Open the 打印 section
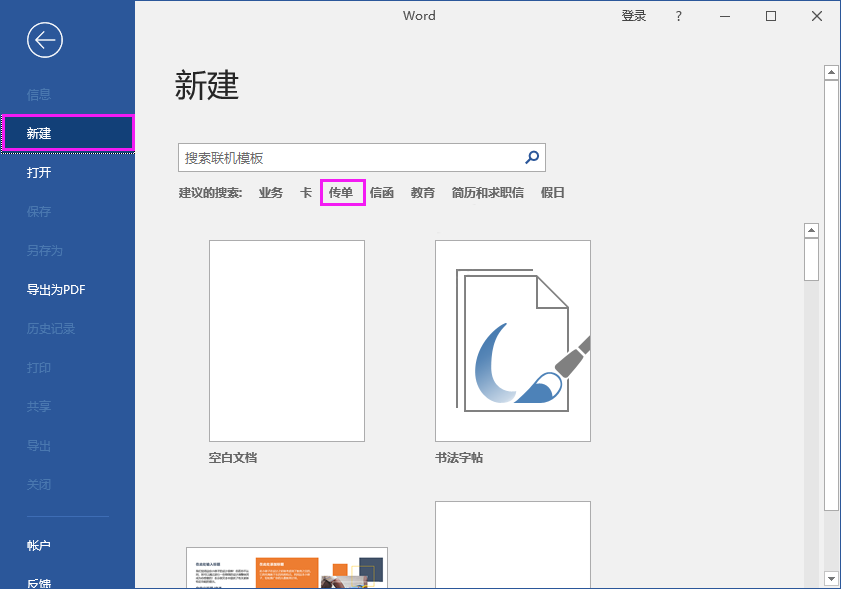 (x=38, y=367)
